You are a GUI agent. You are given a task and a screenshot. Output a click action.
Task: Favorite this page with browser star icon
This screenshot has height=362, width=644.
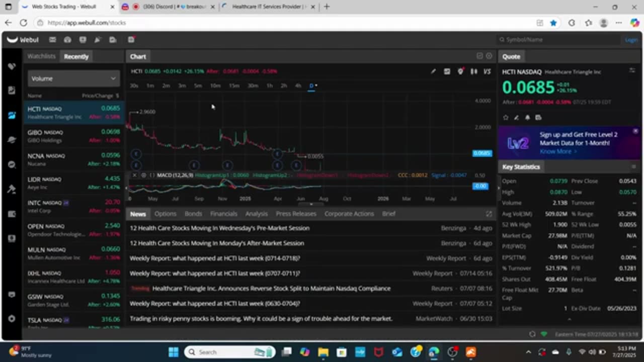[x=553, y=23]
